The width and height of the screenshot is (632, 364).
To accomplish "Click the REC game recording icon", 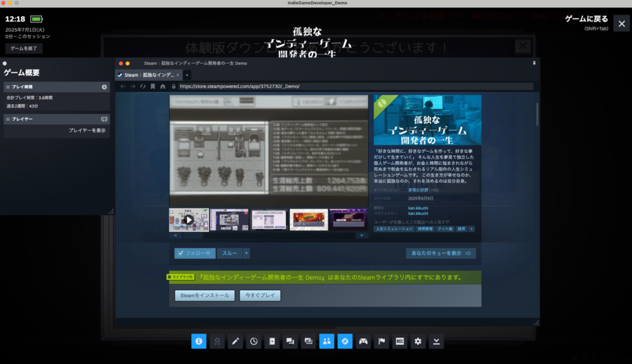I will (x=400, y=342).
